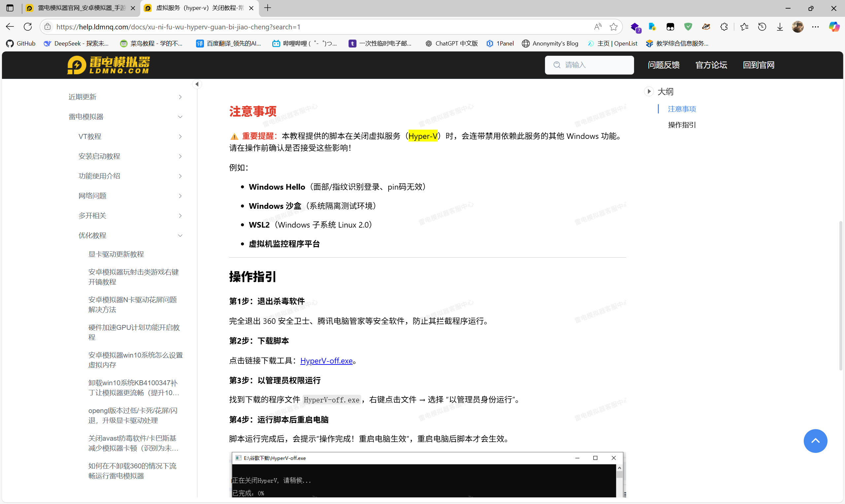Screen dimensions: 845x504
Task: Expand the VT教程 section
Action: pyautogui.click(x=130, y=137)
